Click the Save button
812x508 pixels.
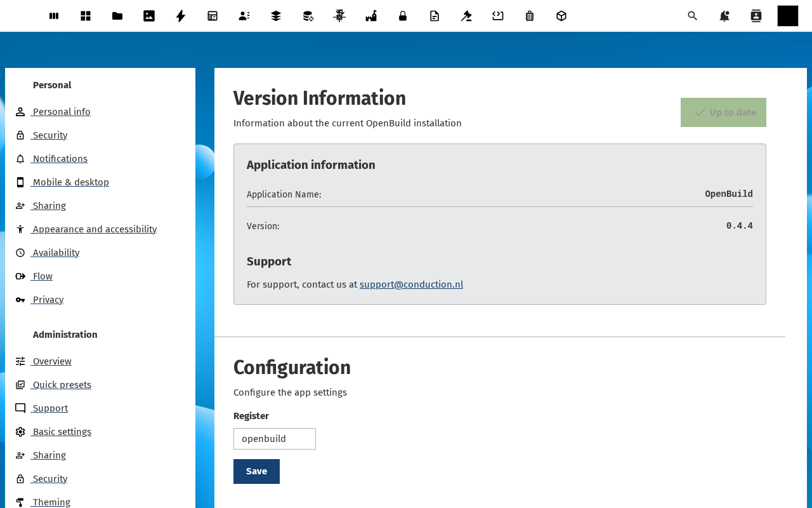pos(256,471)
